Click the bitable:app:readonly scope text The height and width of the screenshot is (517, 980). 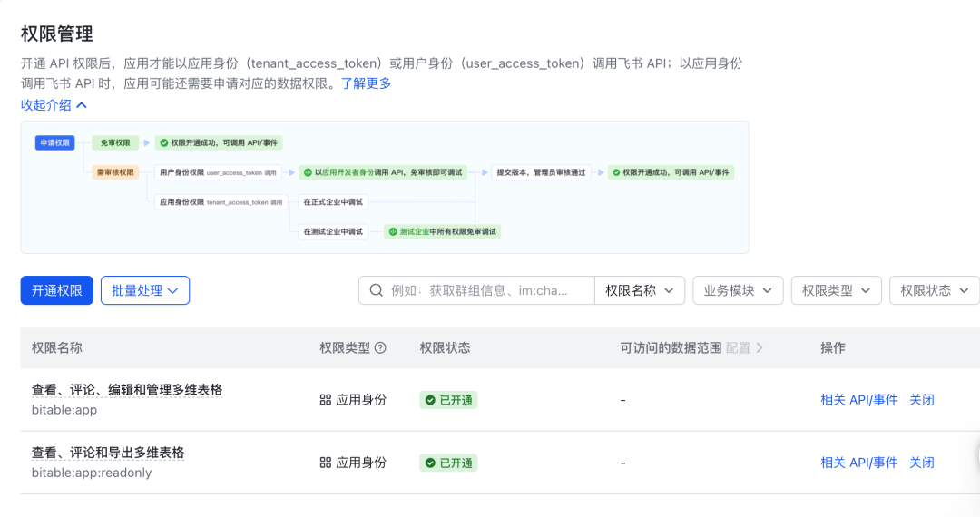pyautogui.click(x=92, y=473)
